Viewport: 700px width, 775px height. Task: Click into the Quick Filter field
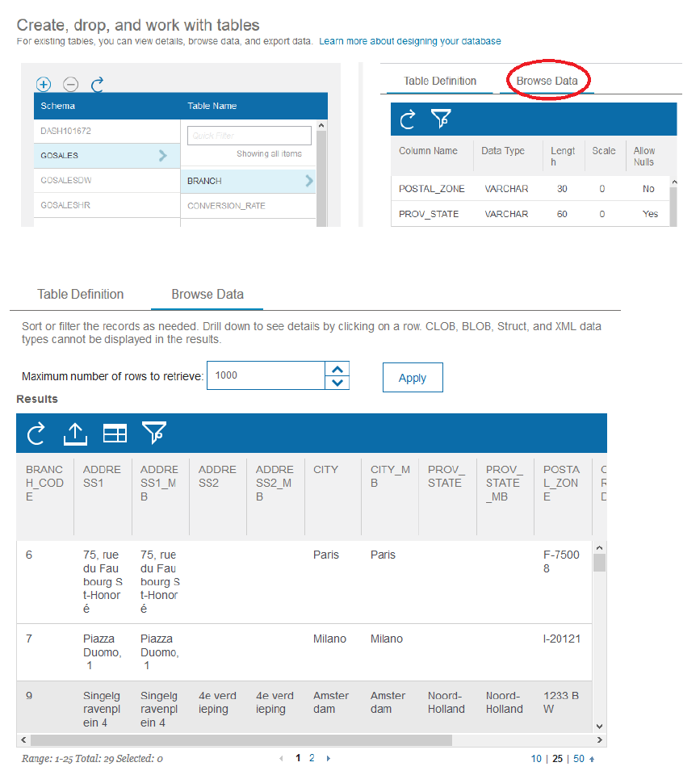[249, 136]
